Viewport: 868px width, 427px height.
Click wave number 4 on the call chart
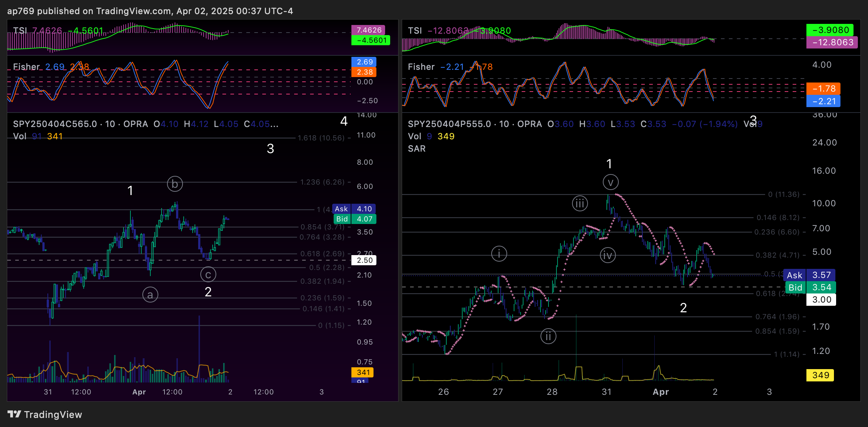[x=344, y=121]
